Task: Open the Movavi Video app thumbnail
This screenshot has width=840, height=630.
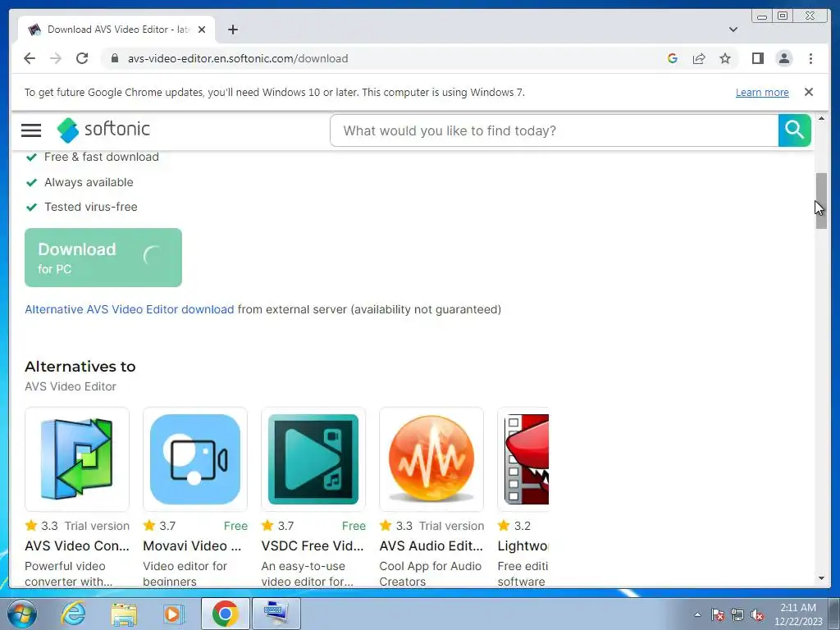Action: (x=195, y=459)
